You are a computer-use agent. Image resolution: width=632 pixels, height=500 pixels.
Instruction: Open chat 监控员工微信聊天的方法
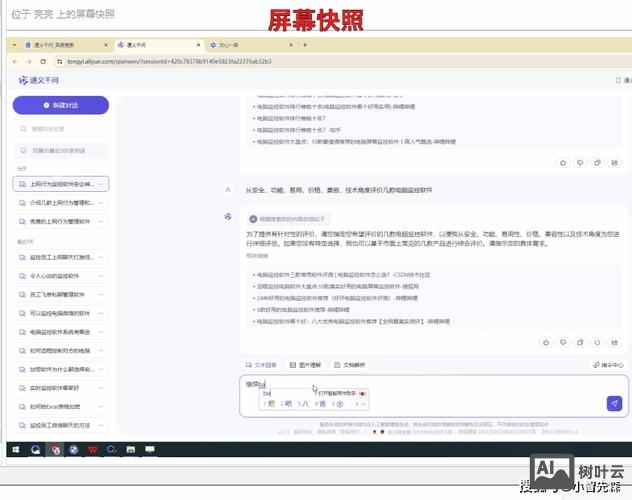(61, 425)
